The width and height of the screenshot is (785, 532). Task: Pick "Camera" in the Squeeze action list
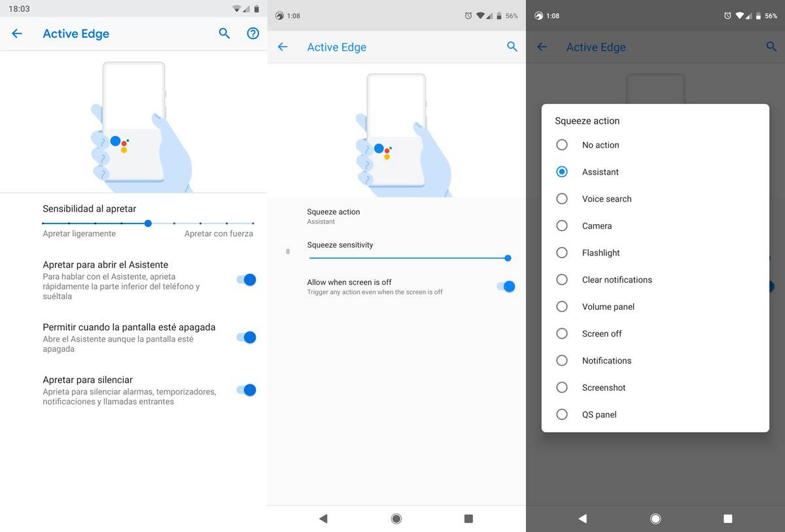click(x=597, y=226)
